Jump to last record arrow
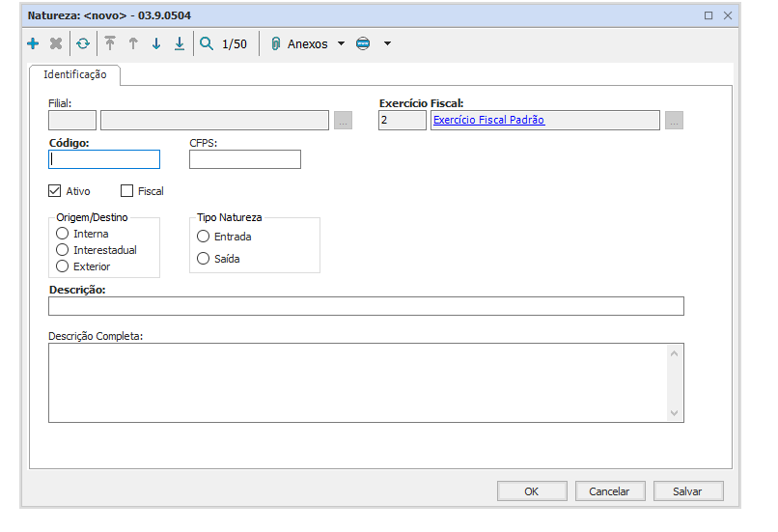The height and width of the screenshot is (532, 778). pyautogui.click(x=180, y=43)
